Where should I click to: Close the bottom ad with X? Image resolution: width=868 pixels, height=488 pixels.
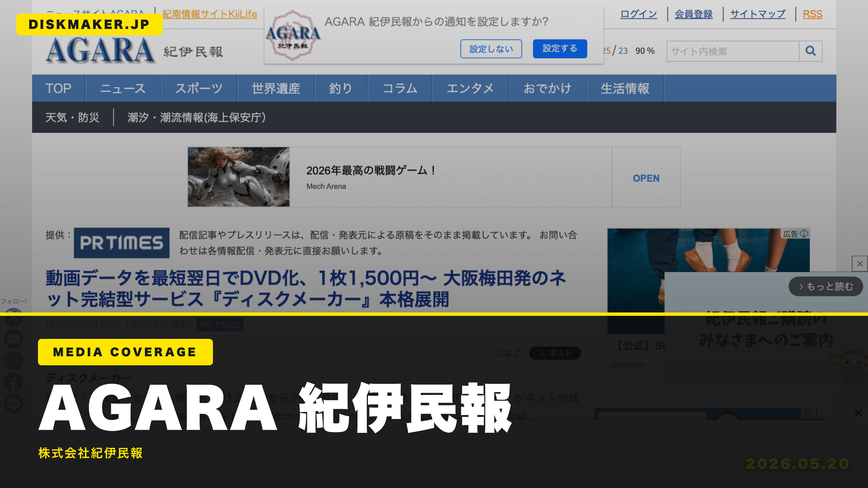(859, 413)
